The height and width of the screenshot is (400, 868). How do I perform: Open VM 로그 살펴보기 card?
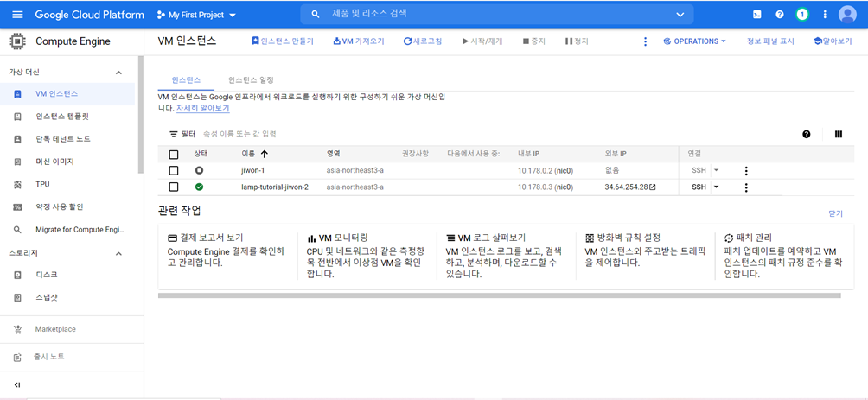[505, 256]
